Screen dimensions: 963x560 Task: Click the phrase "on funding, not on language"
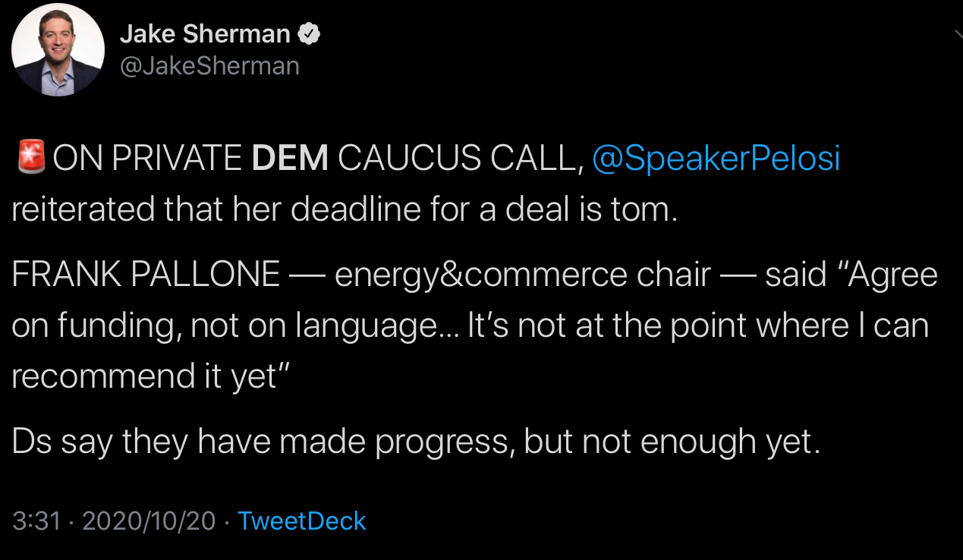click(x=222, y=326)
